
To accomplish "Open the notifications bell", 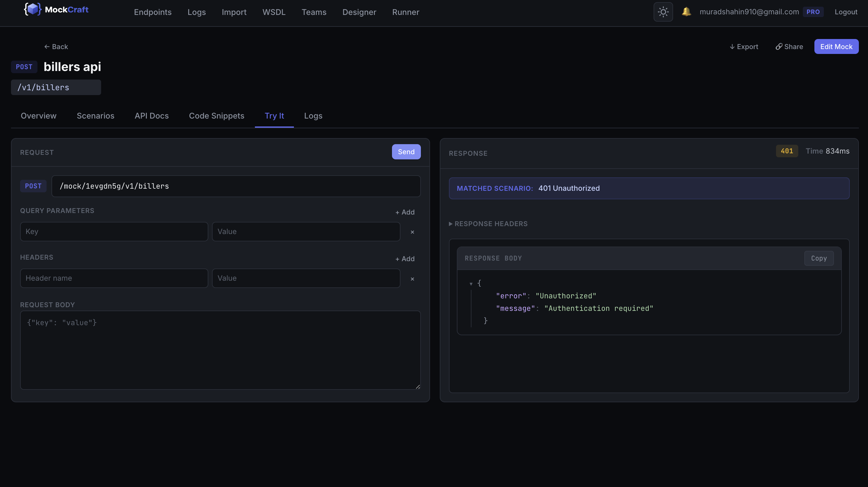I will [x=686, y=12].
